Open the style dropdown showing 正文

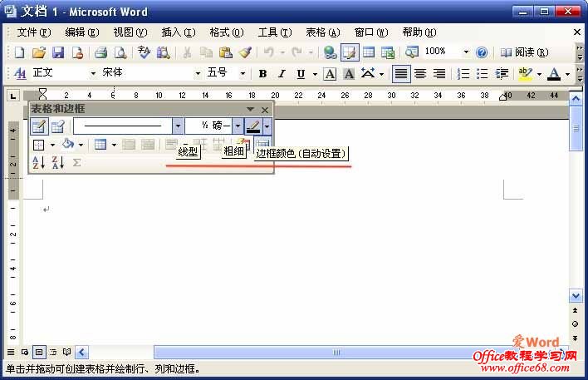tap(93, 74)
